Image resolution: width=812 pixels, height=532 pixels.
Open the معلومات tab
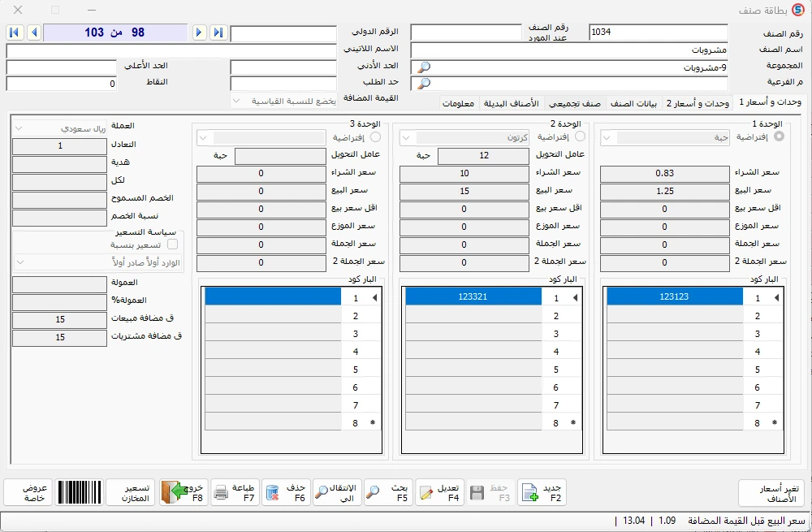point(458,104)
